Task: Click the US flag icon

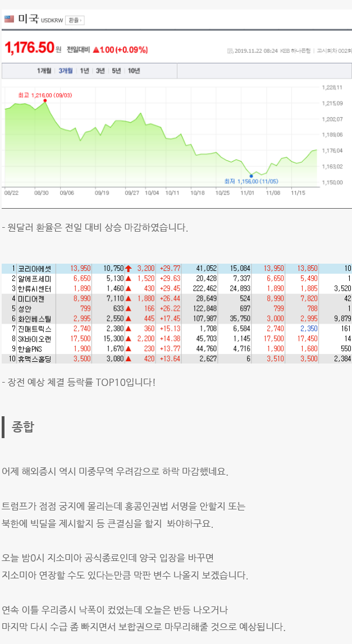Action: (9, 19)
